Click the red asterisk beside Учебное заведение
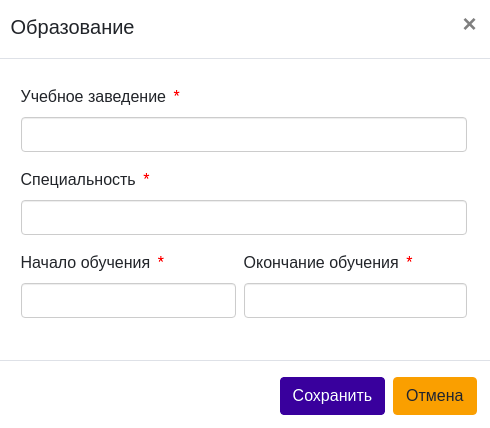The height and width of the screenshot is (428, 490). (177, 94)
